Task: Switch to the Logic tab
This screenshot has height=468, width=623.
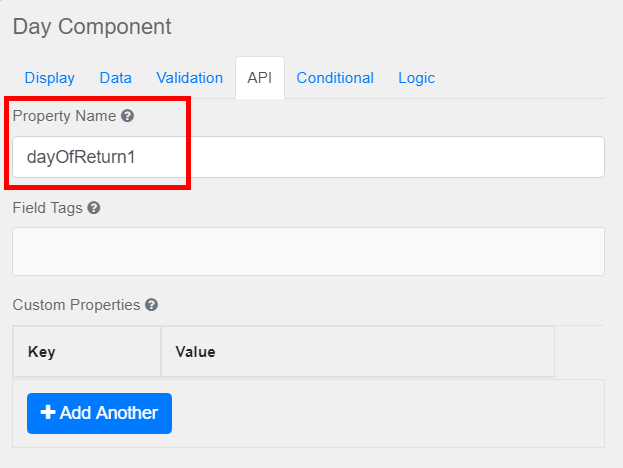Action: pyautogui.click(x=416, y=78)
